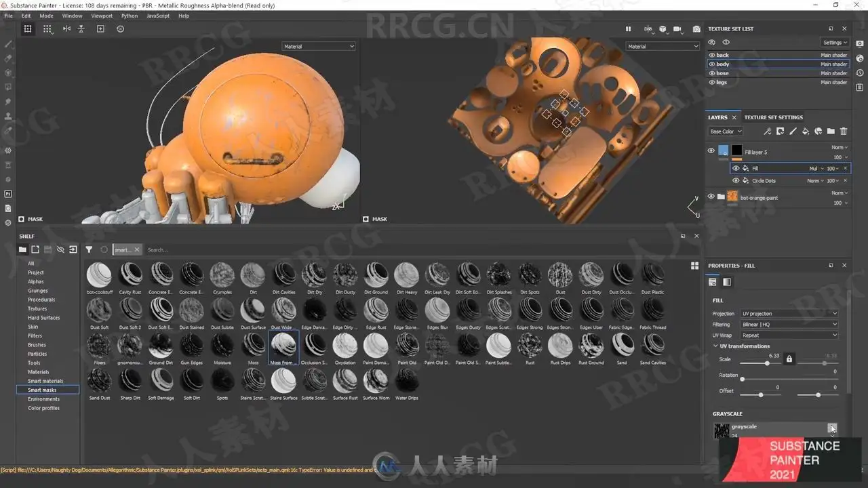Open Texture Set List Settings dropdown

point(835,42)
